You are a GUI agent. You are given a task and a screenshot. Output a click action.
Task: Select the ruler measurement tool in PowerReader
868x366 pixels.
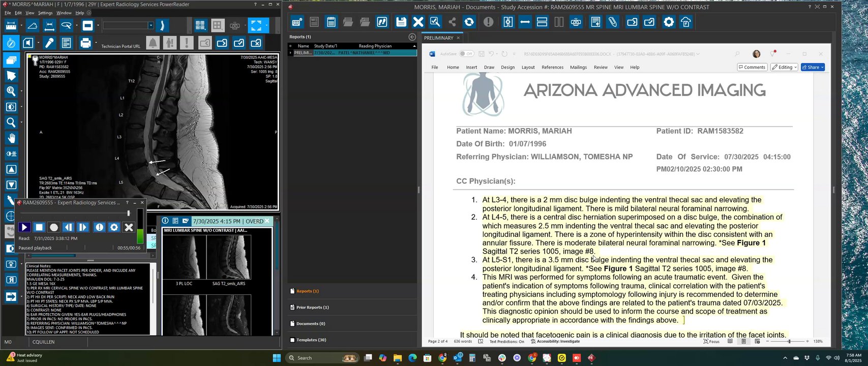click(x=11, y=25)
